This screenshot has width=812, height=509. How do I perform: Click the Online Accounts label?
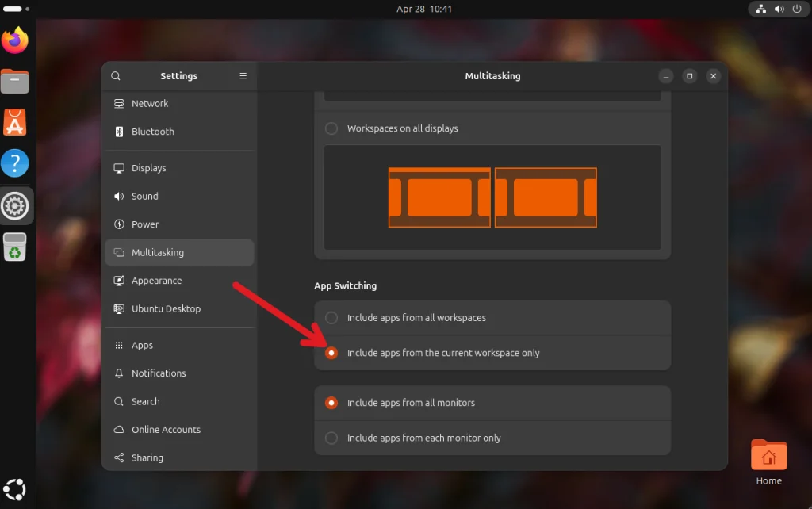pyautogui.click(x=167, y=429)
